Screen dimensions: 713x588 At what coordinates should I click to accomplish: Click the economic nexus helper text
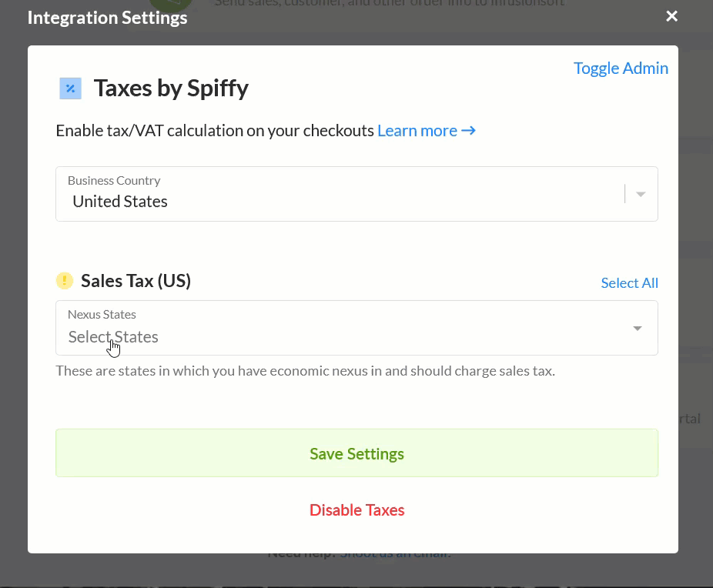click(x=306, y=371)
